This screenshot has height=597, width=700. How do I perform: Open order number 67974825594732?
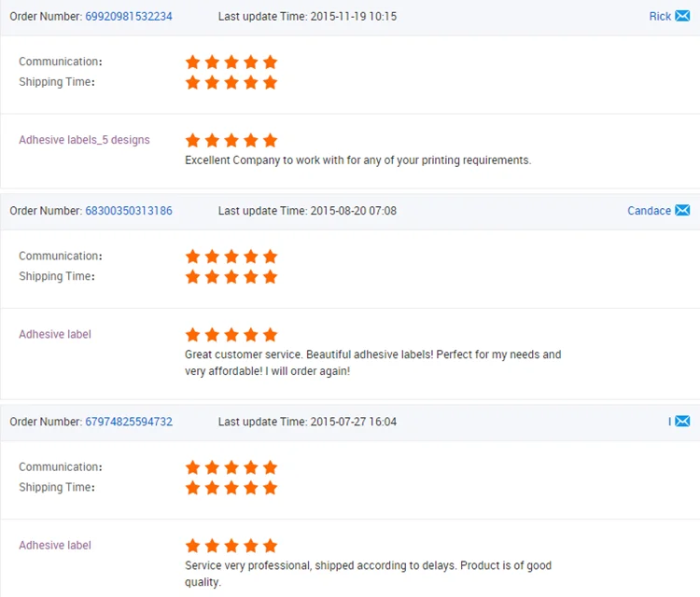(x=129, y=422)
